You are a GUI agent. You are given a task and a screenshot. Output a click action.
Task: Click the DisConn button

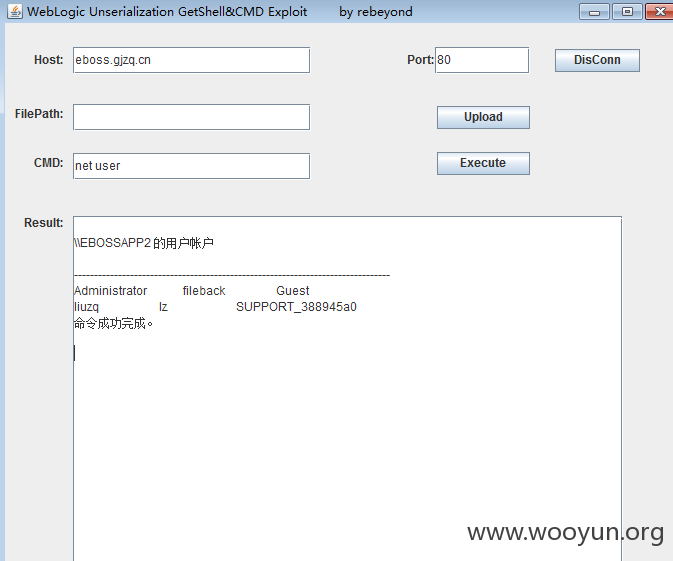pyautogui.click(x=597, y=60)
